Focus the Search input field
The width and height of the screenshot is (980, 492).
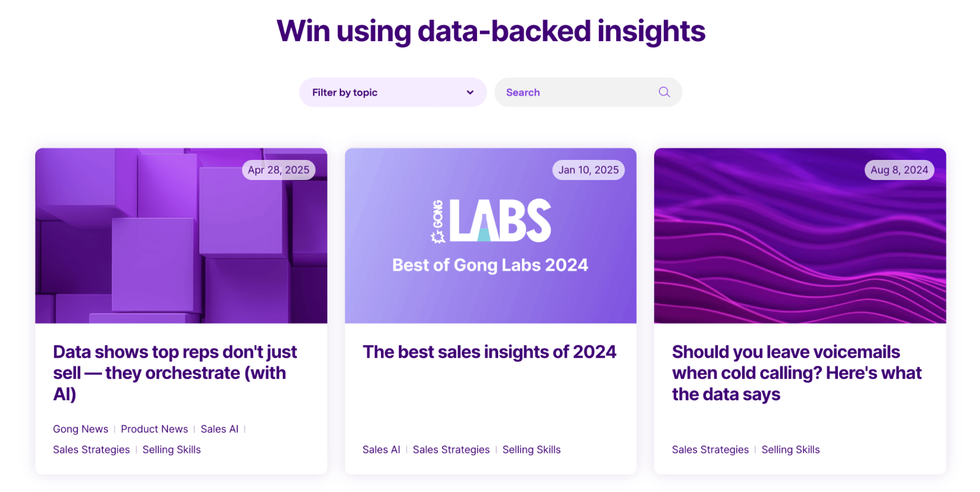point(578,92)
